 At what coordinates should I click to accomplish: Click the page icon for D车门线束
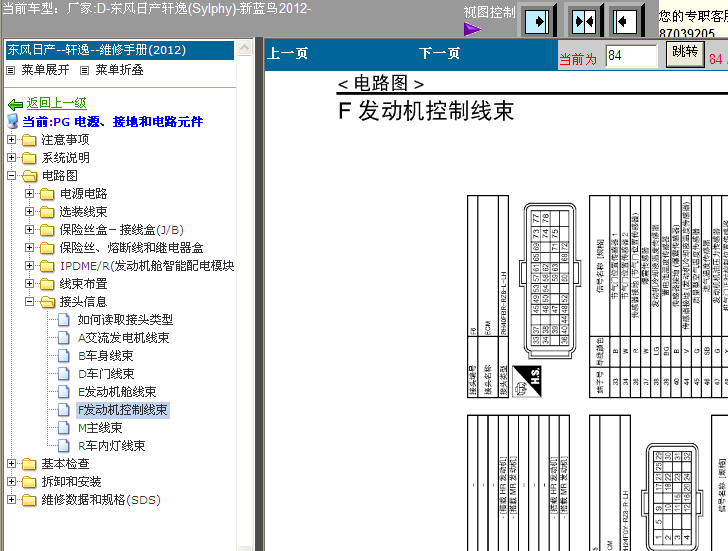pyautogui.click(x=64, y=374)
